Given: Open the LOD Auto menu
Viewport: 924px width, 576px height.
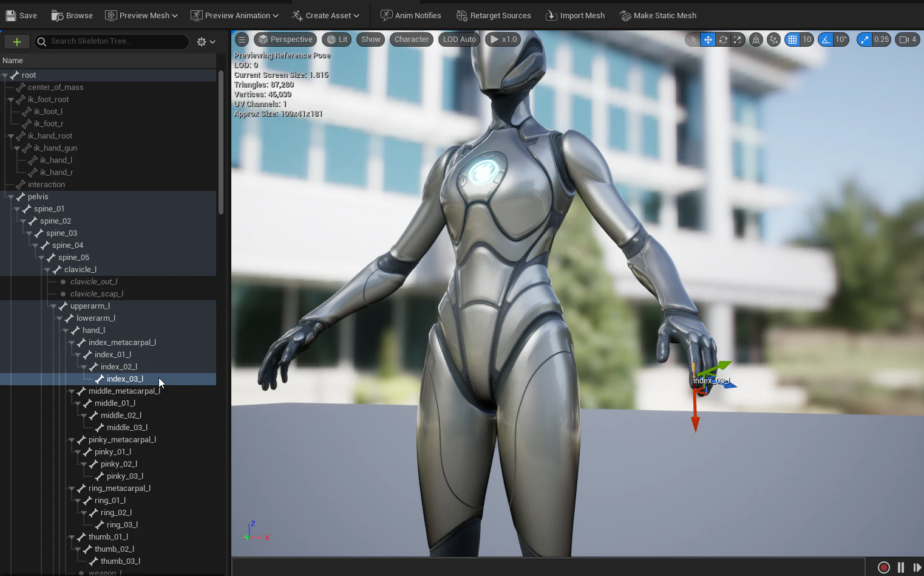Looking at the screenshot, I should tap(459, 39).
